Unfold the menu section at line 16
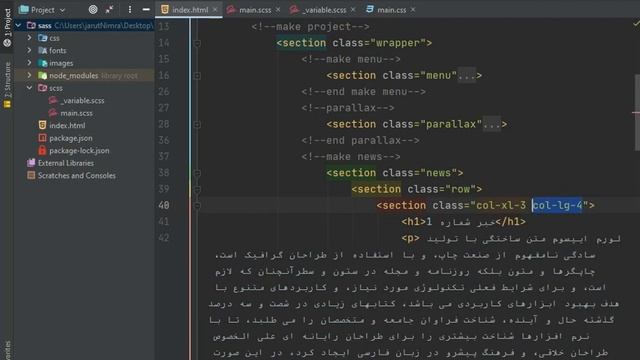The width and height of the screenshot is (640, 360). pos(197,76)
